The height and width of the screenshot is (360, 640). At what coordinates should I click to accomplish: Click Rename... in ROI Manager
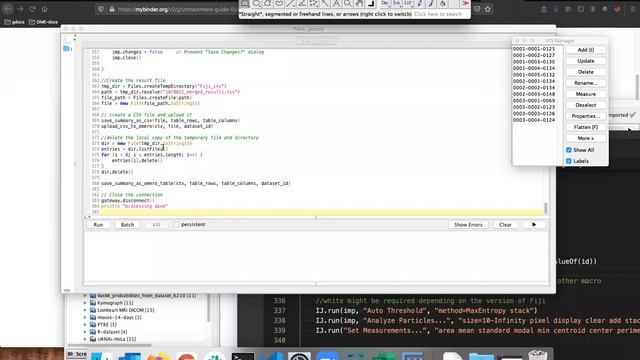tap(586, 83)
